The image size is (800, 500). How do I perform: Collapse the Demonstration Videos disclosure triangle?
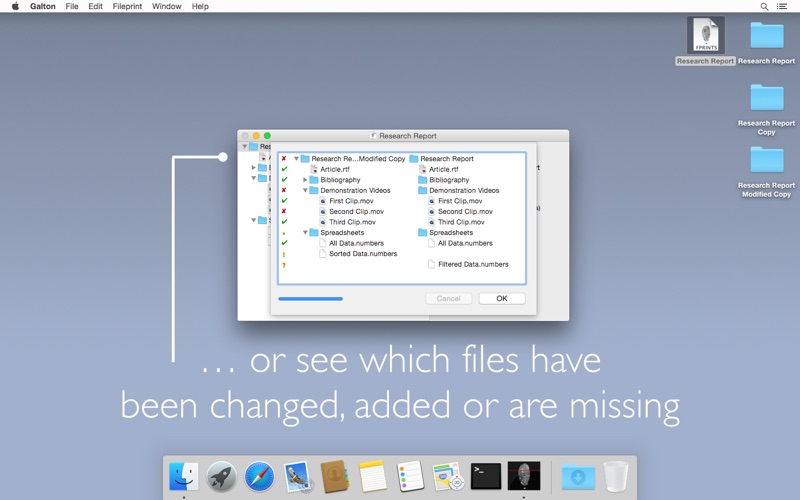tap(305, 190)
